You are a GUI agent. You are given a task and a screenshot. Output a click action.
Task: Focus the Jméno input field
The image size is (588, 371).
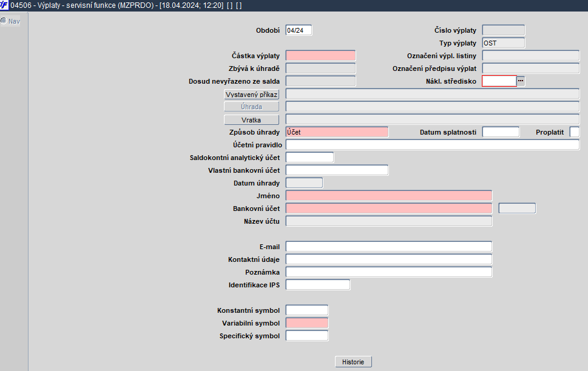point(389,196)
